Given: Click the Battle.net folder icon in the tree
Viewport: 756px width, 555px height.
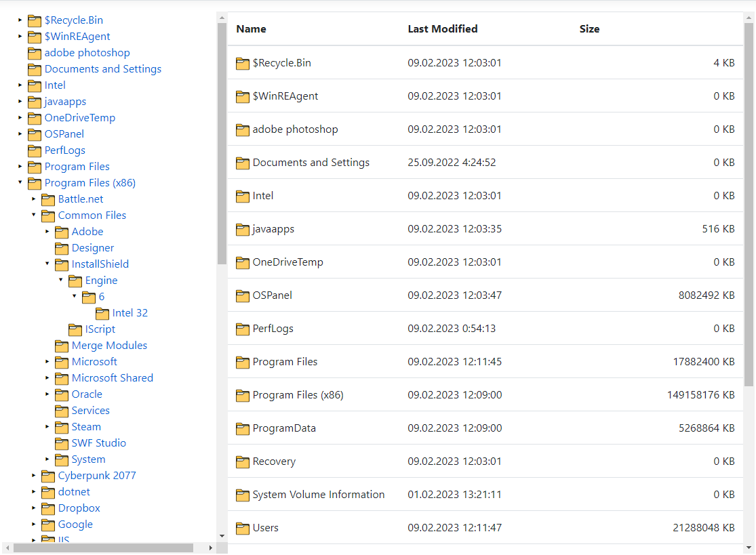Looking at the screenshot, I should point(48,199).
